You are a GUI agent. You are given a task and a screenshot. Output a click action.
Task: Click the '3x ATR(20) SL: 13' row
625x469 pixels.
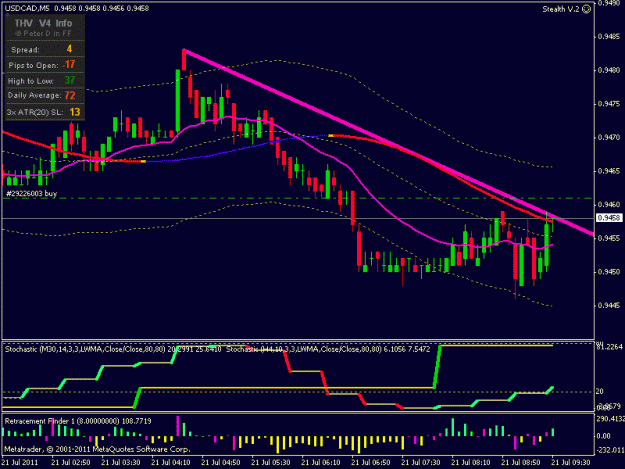coord(45,112)
